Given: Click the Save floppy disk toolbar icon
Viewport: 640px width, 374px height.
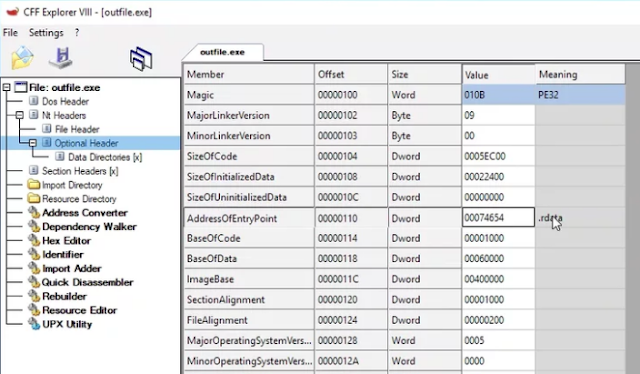Looking at the screenshot, I should 61,58.
